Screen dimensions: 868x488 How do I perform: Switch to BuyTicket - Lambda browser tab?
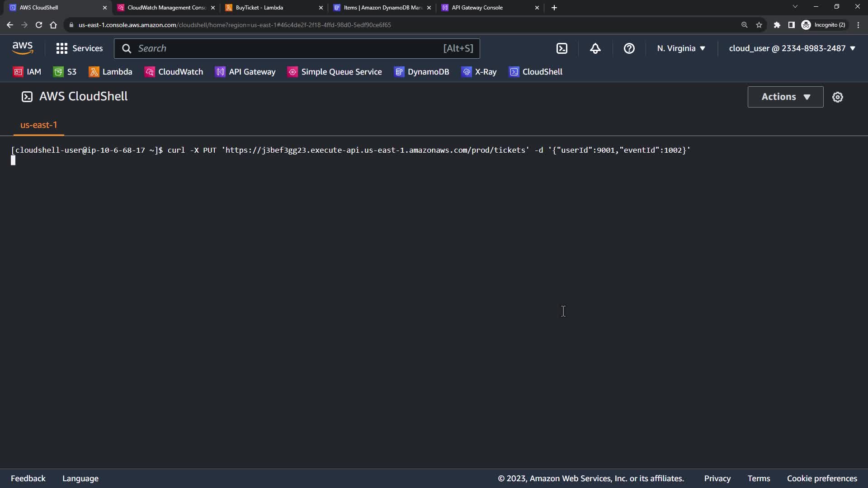pos(271,8)
